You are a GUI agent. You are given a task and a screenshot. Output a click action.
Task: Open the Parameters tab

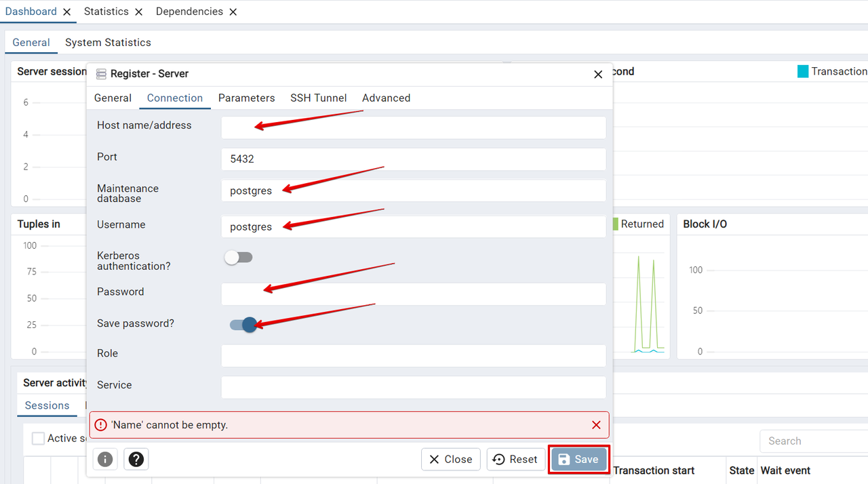247,98
